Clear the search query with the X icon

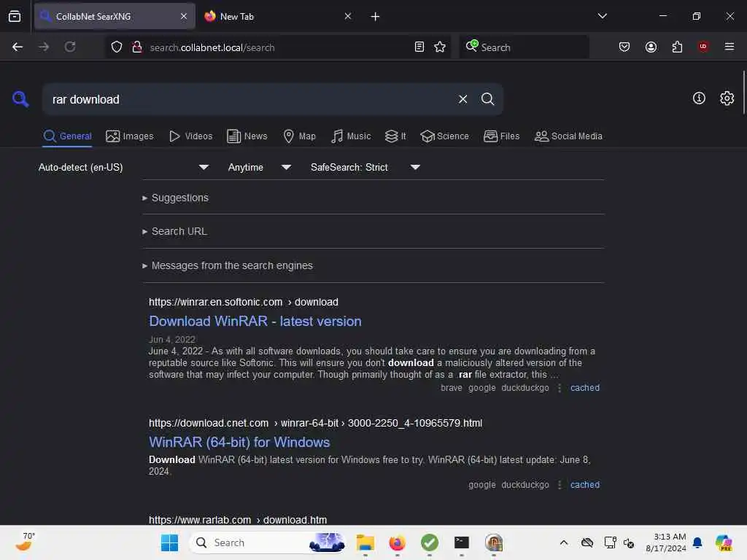click(x=462, y=99)
